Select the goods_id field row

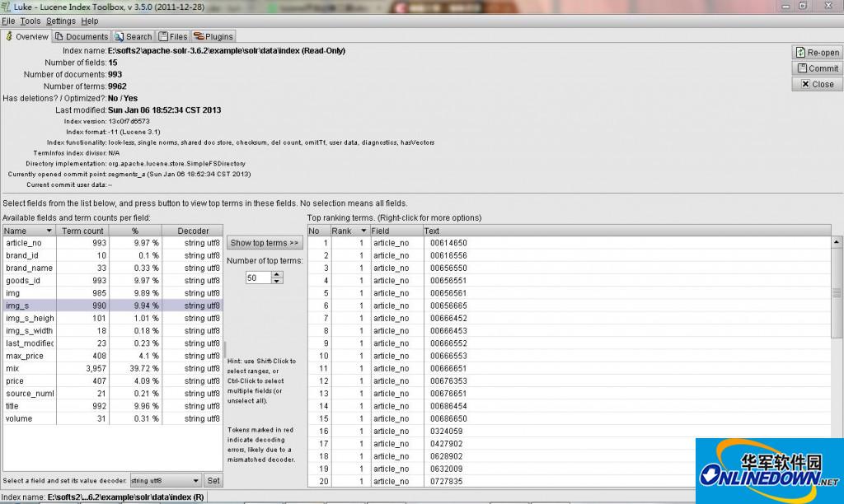coord(112,280)
